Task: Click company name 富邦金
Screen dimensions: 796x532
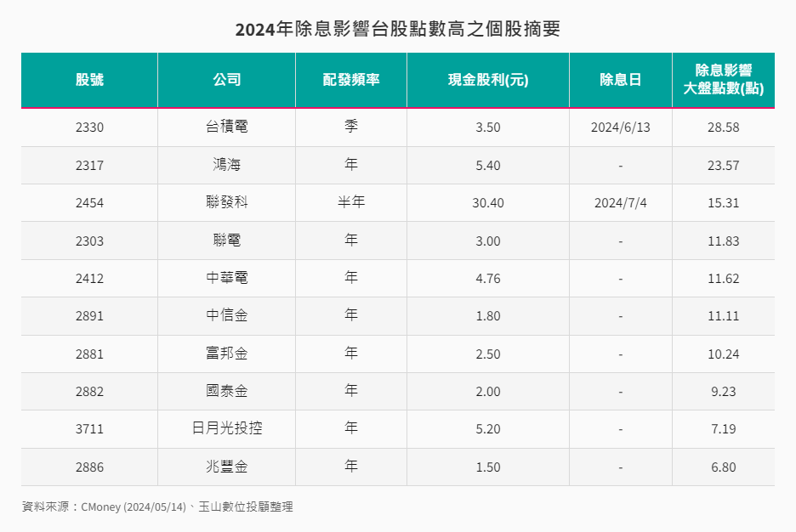Action: [226, 354]
